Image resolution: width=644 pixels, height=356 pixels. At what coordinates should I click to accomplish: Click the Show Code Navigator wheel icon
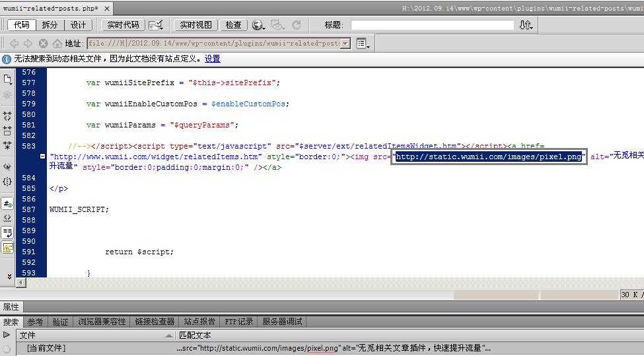[x=7, y=95]
